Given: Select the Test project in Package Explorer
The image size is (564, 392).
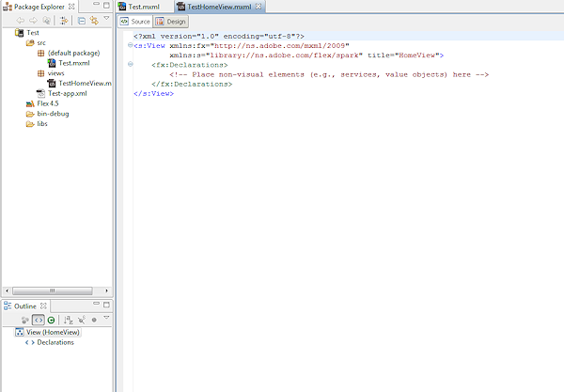Looking at the screenshot, I should click(x=32, y=33).
